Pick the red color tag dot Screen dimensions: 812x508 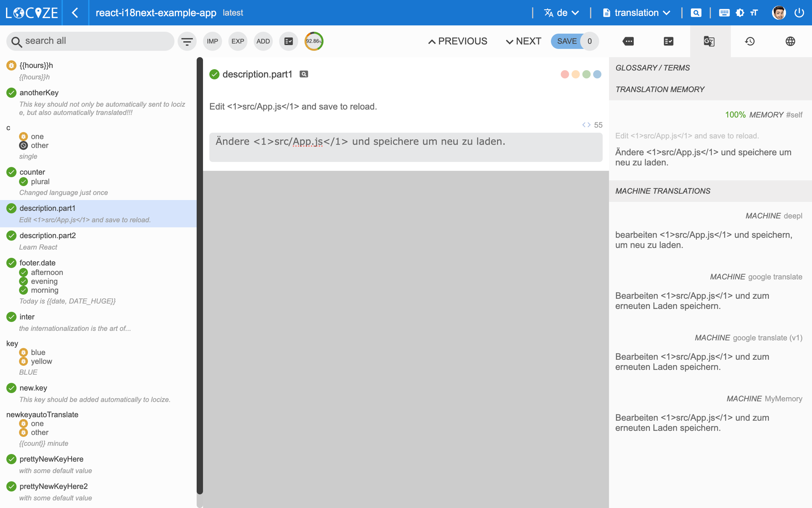[x=565, y=74]
